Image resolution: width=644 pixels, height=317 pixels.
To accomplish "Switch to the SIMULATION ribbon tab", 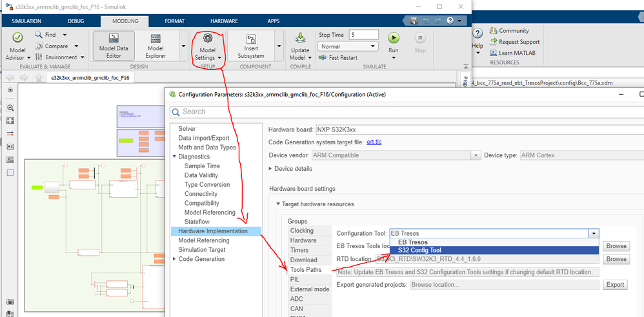I will (x=26, y=21).
